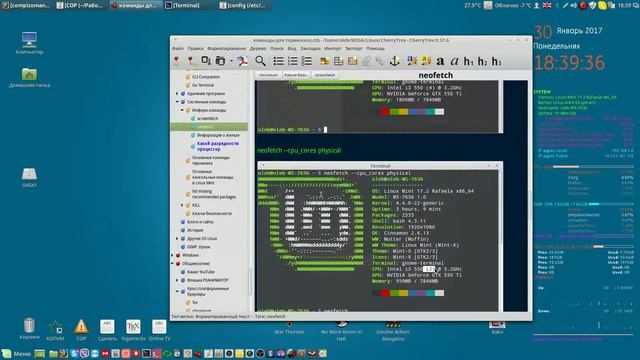640x360 pixels.
Task: Insert an anchor
Action: click(394, 61)
